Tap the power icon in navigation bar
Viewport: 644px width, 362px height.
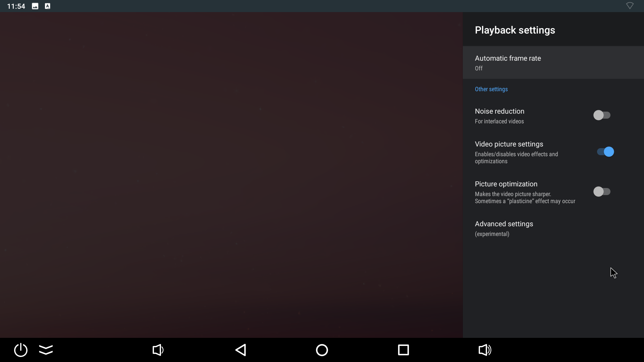click(21, 350)
